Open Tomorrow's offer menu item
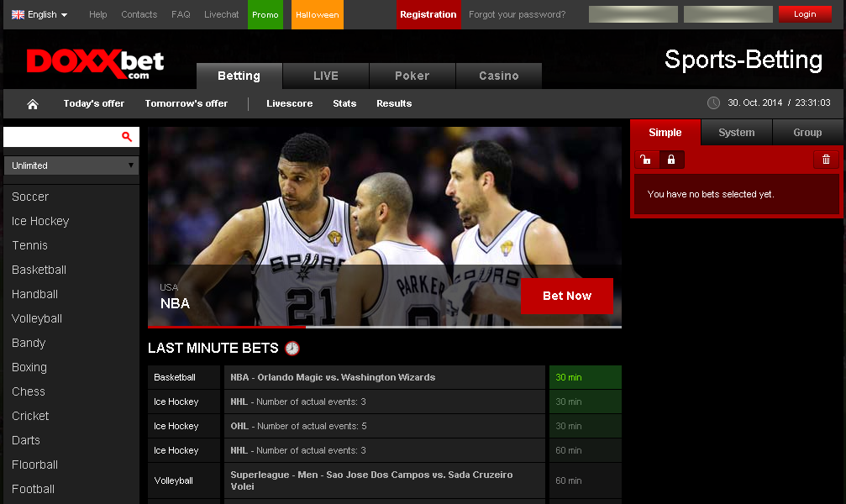The width and height of the screenshot is (846, 504). (187, 103)
